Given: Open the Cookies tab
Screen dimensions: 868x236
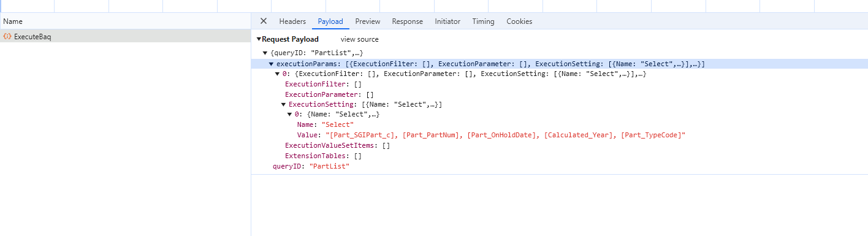Looking at the screenshot, I should [519, 21].
